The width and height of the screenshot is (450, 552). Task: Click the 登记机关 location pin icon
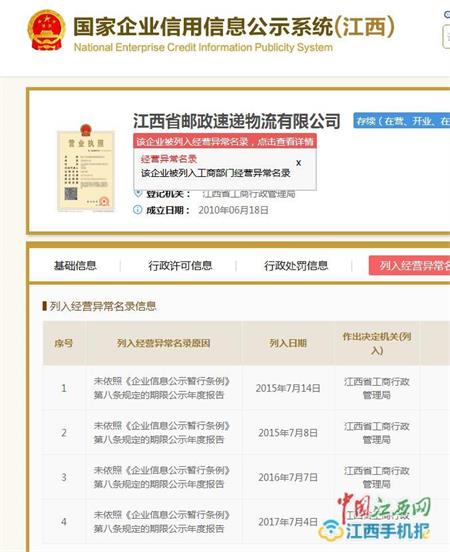pyautogui.click(x=138, y=193)
